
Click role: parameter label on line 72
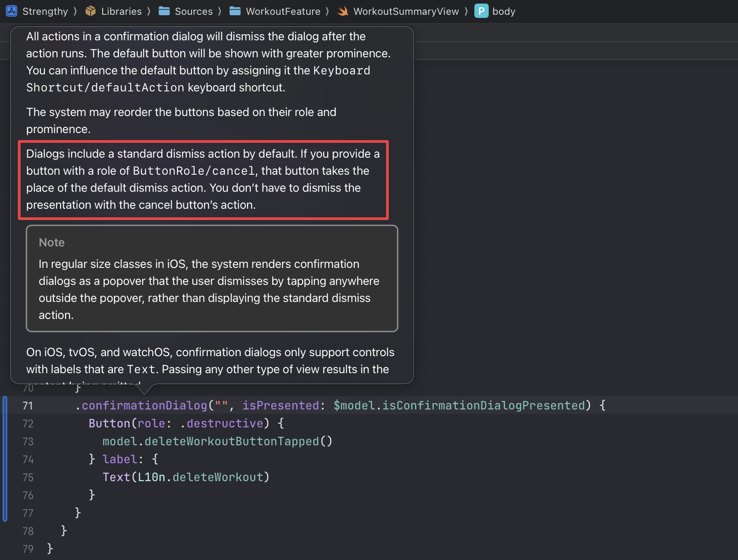pos(154,423)
